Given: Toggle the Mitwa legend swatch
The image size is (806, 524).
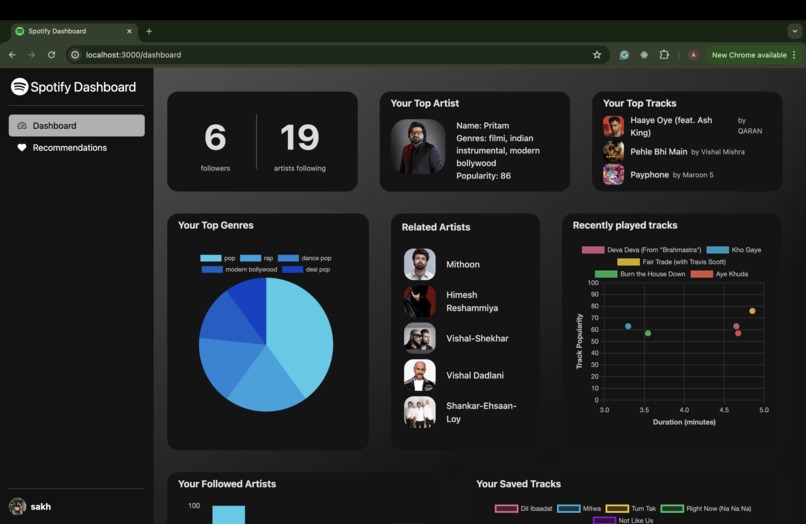Looking at the screenshot, I should click(x=569, y=509).
